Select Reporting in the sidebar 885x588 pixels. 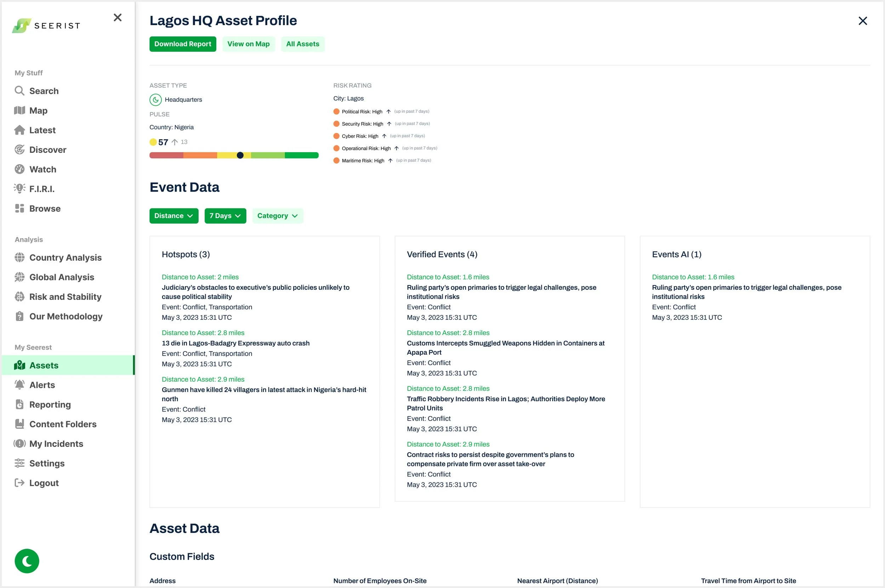click(50, 405)
